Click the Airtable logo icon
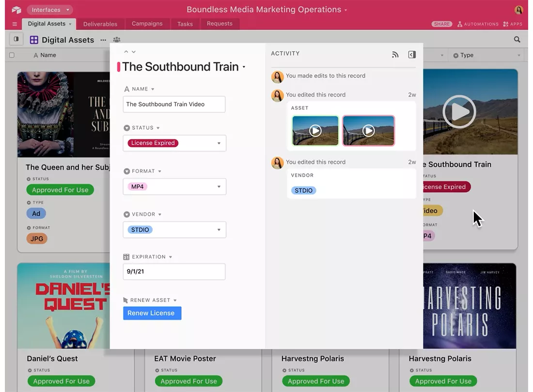 tap(16, 10)
